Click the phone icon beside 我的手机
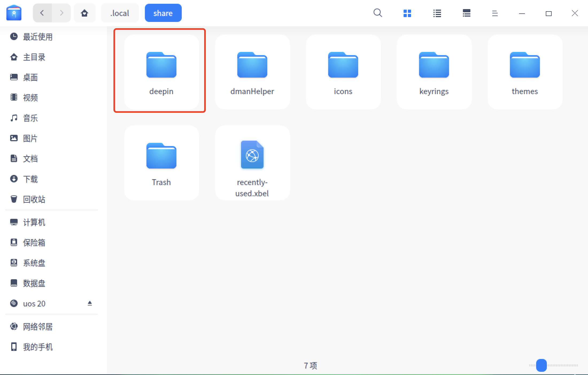 click(14, 347)
